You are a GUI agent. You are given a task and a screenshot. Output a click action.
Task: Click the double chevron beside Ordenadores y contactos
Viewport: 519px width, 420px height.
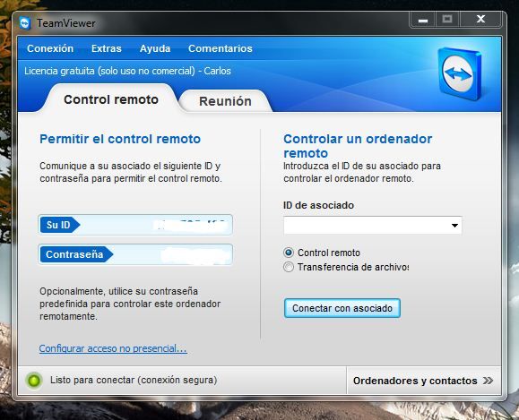pos(488,381)
